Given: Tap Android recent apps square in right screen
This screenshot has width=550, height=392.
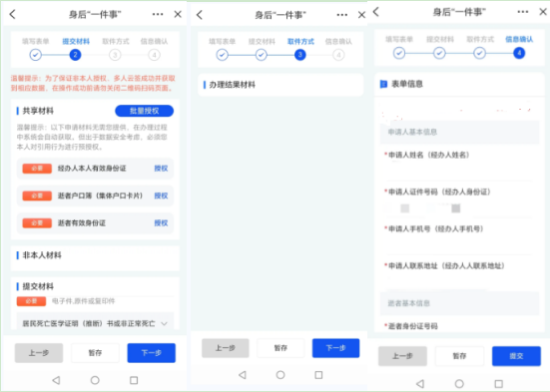Looking at the screenshot, I should tap(499, 384).
